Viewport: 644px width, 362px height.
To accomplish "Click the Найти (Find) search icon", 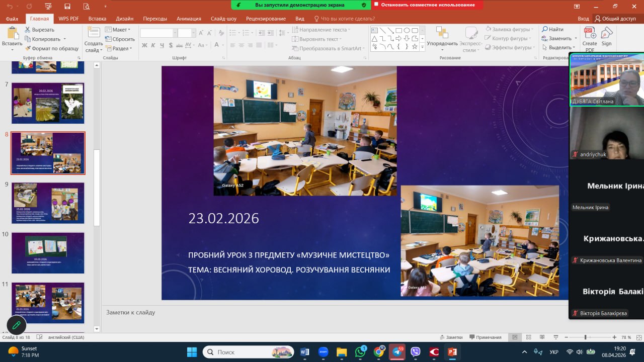I will coord(545,29).
